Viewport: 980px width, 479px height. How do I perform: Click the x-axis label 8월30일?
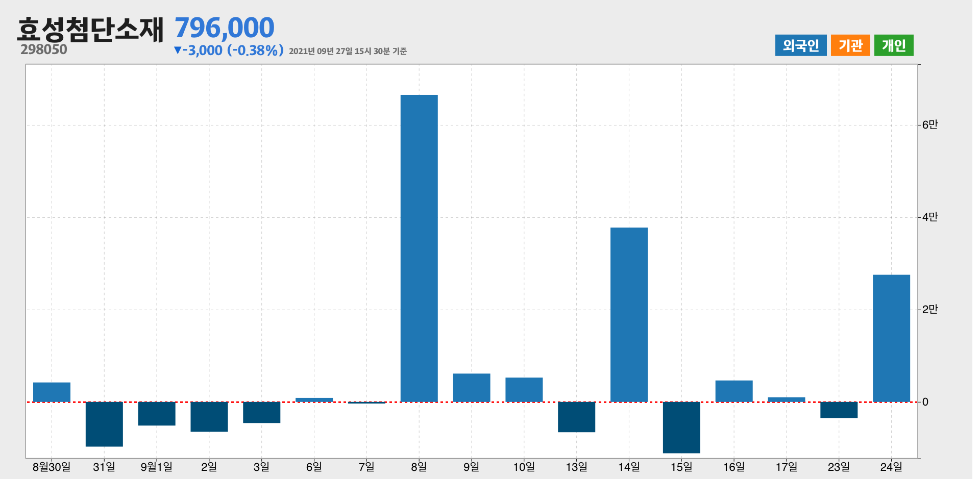point(52,467)
